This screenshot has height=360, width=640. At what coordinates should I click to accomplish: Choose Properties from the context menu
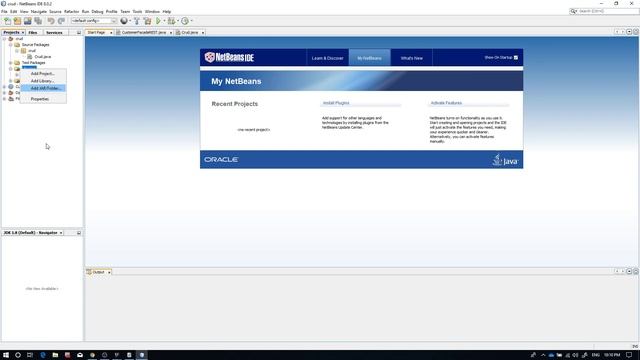pos(43,99)
